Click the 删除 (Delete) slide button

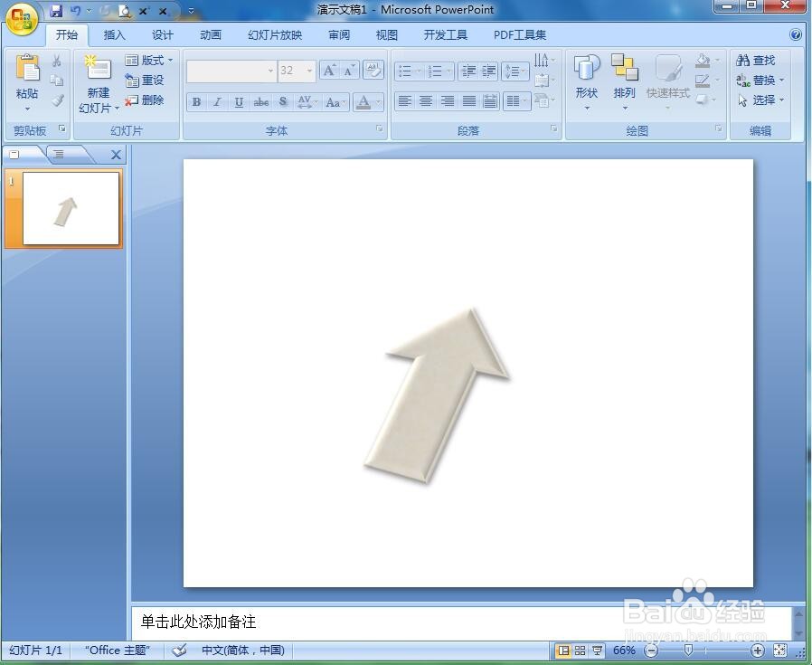point(147,100)
